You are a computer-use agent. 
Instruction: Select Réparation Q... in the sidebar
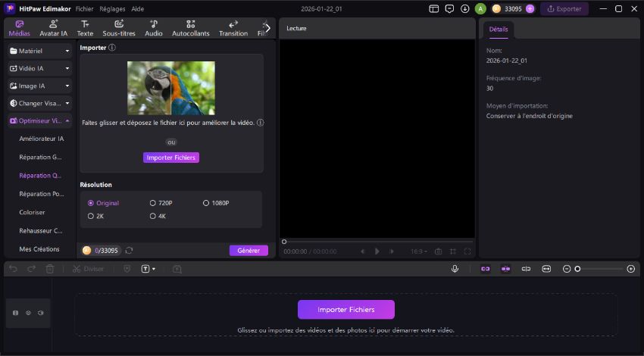[x=40, y=175]
